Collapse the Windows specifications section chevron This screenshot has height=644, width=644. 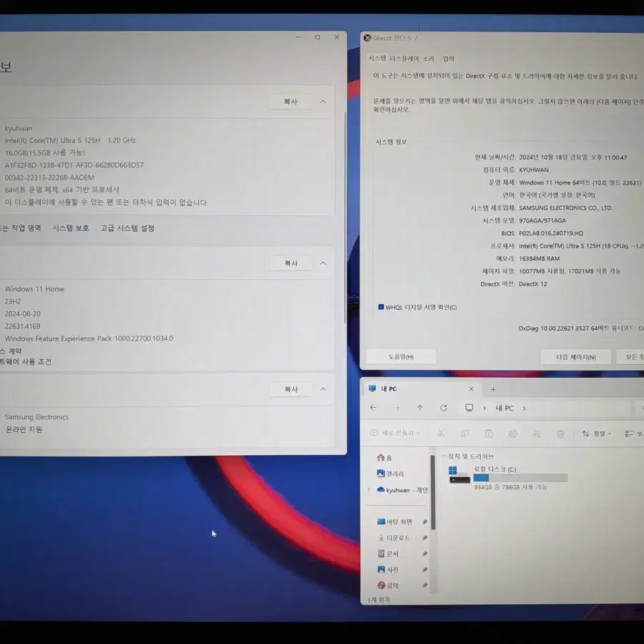pyautogui.click(x=323, y=263)
